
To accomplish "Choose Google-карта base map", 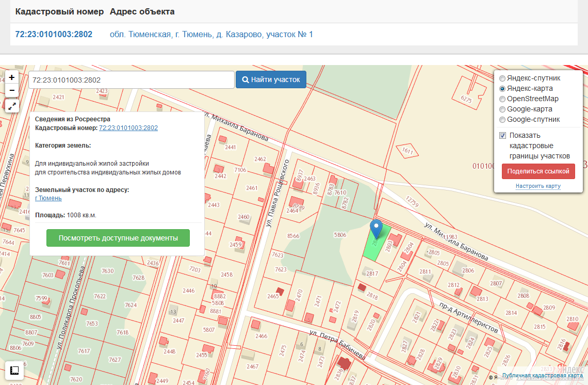I will [502, 109].
